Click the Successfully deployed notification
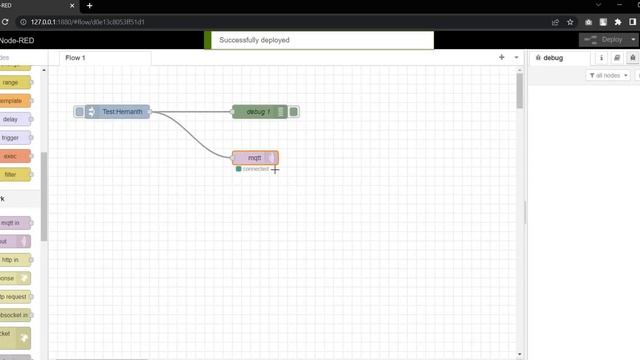Image resolution: width=640 pixels, height=360 pixels. 319,40
